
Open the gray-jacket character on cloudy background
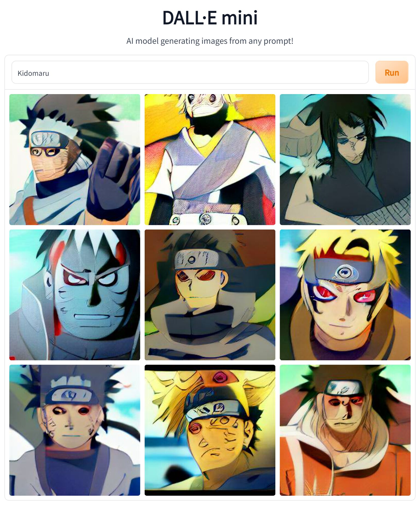pos(75,430)
